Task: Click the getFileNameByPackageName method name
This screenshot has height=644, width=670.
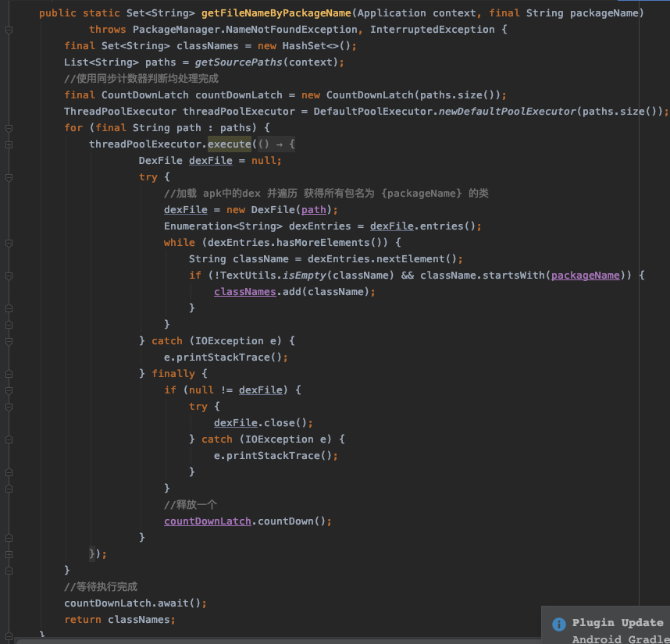Action: (x=276, y=13)
